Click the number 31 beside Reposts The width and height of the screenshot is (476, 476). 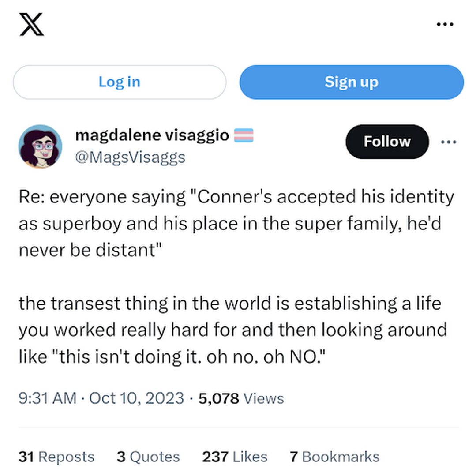(x=26, y=457)
